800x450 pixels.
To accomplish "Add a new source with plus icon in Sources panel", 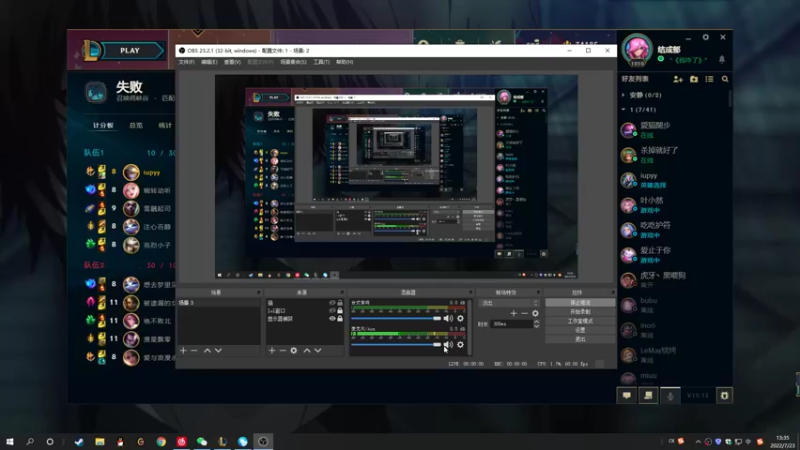I will click(x=272, y=351).
